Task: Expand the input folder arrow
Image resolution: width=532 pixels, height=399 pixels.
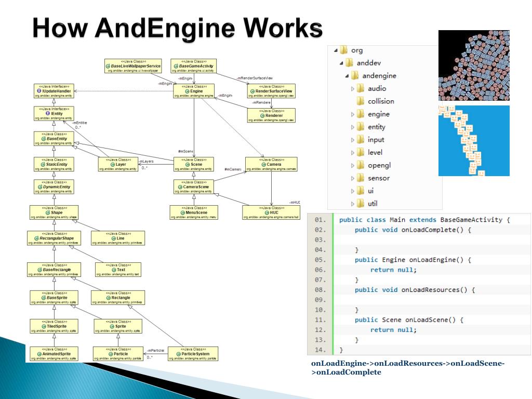Action: point(353,140)
